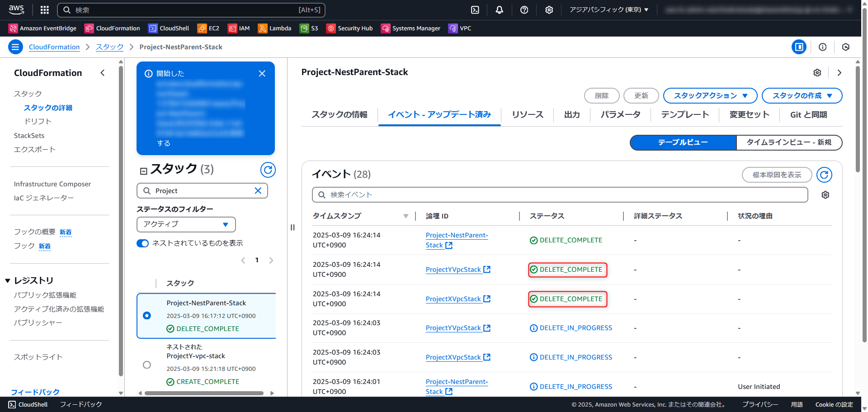This screenshot has width=868, height=412.
Task: Select the ProjectY-vpc-stack radio button
Action: pyautogui.click(x=147, y=365)
